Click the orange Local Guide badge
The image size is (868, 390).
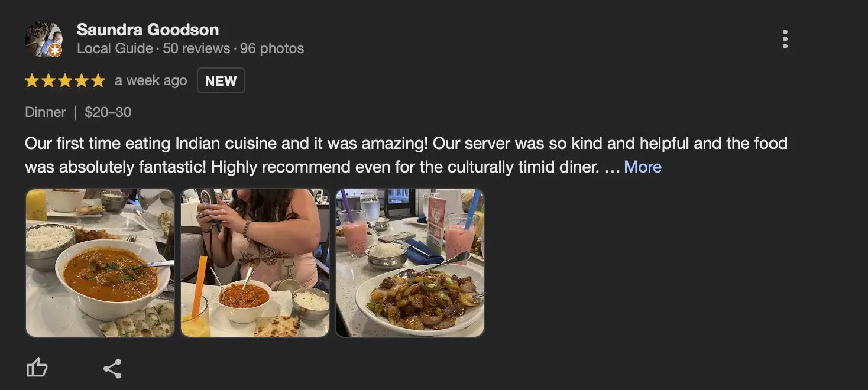tap(55, 51)
